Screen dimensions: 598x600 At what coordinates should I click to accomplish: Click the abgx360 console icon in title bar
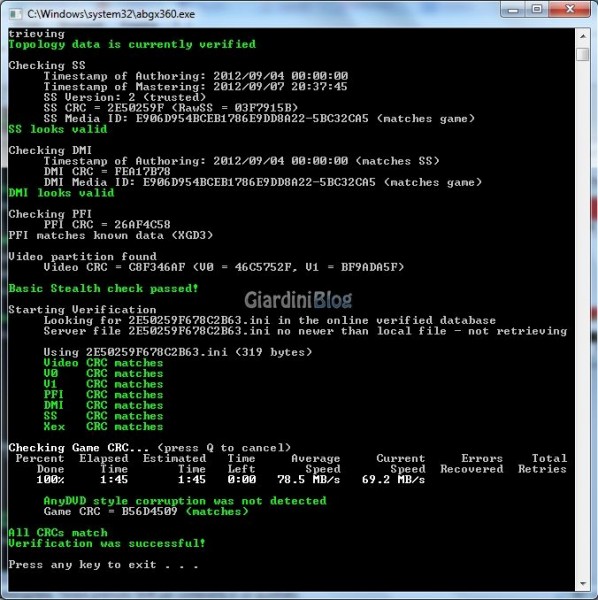15,14
